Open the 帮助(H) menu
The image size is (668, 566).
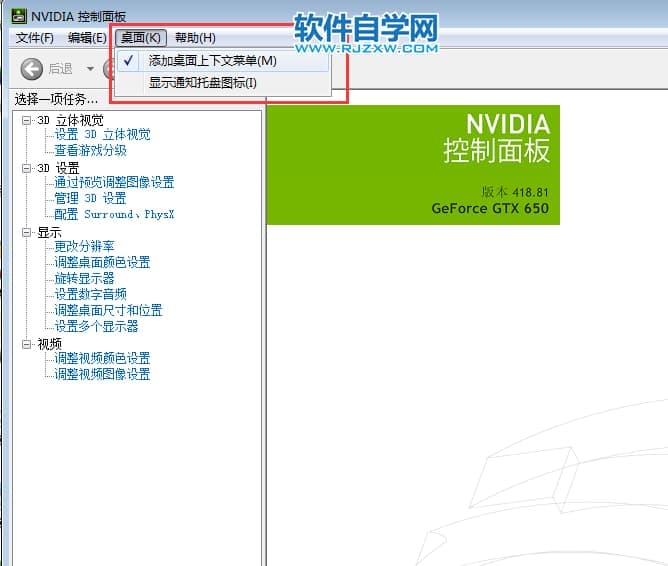194,38
